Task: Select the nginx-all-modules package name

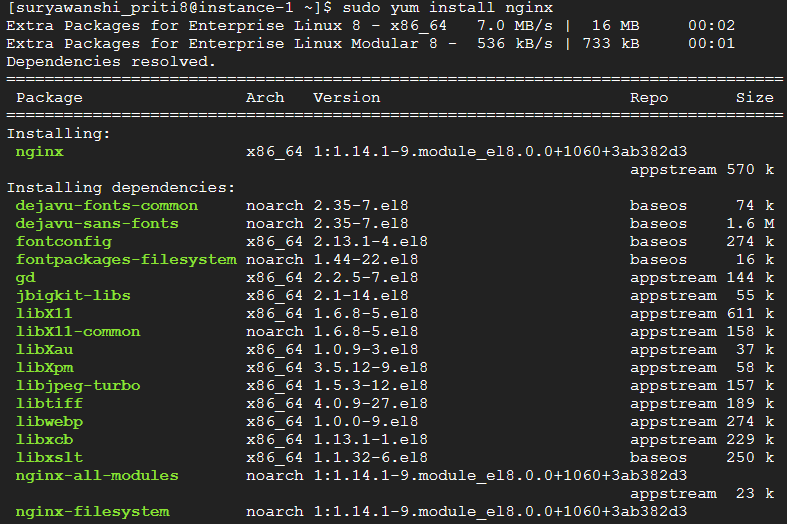Action: [x=97, y=475]
